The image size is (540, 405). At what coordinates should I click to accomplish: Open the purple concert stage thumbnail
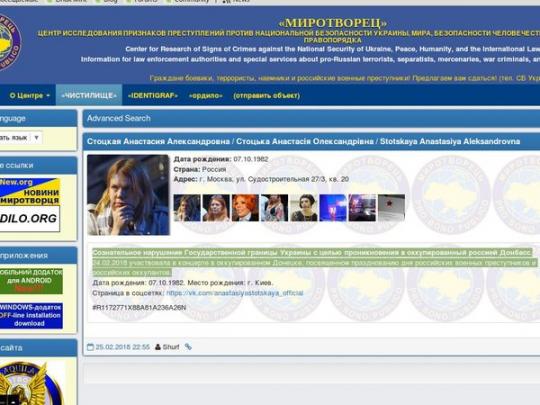pyautogui.click(x=362, y=208)
